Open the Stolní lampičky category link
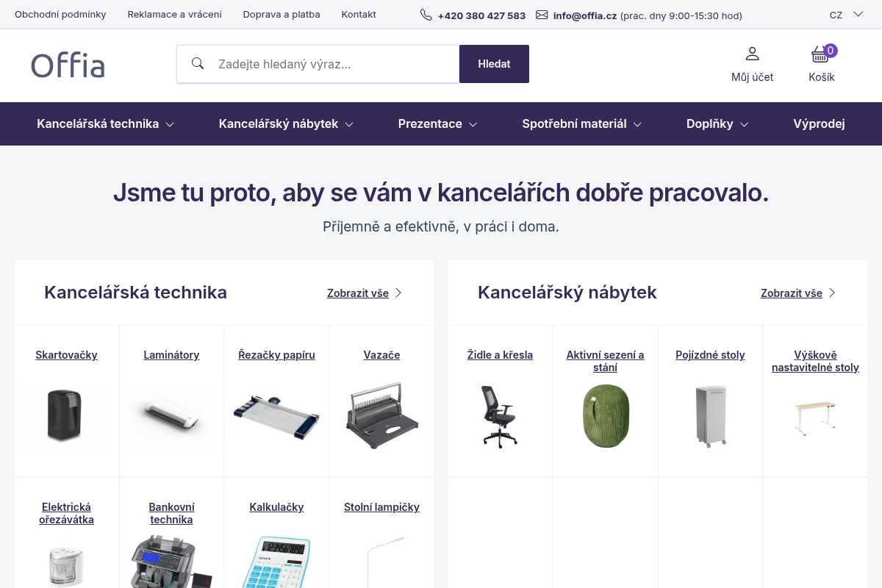The height and width of the screenshot is (588, 882). [381, 507]
